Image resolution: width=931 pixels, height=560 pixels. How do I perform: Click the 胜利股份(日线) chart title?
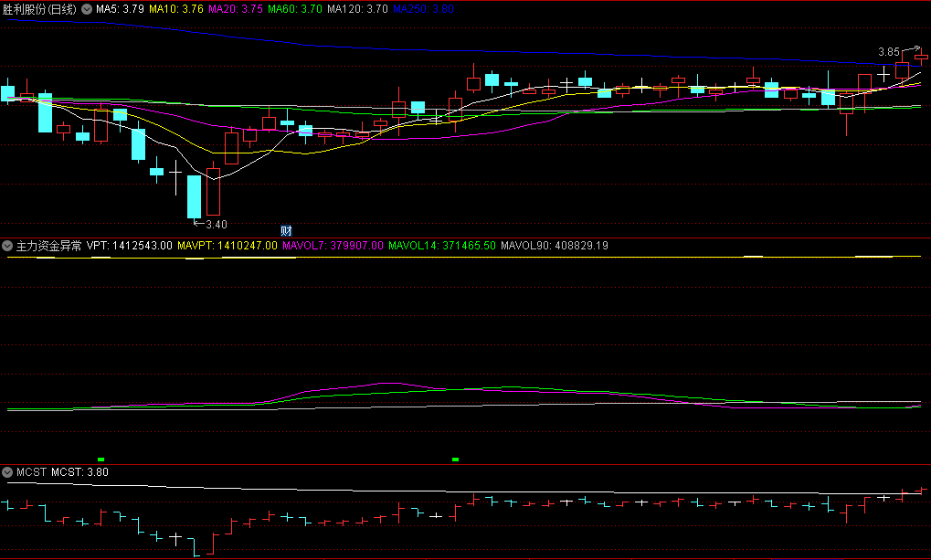(x=39, y=9)
